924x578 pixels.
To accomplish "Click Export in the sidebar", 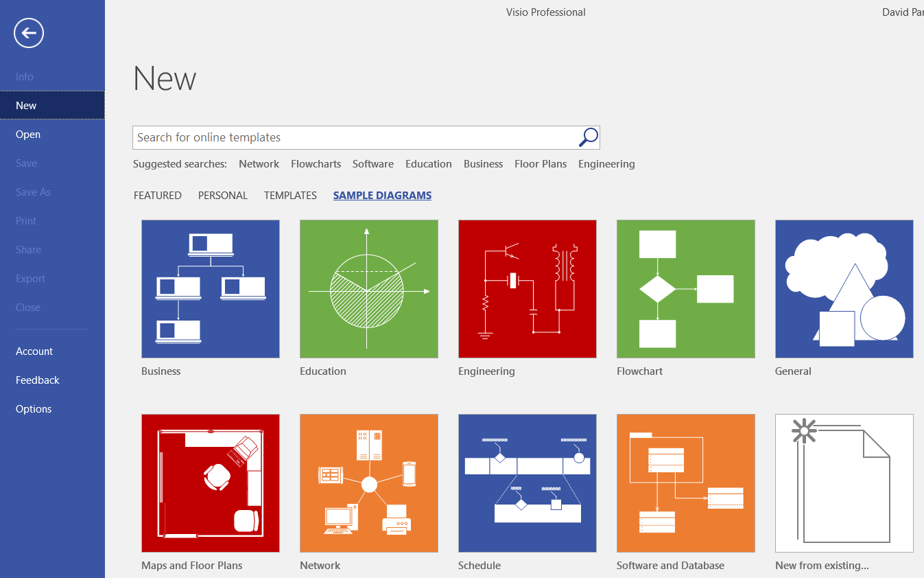I will (52, 279).
